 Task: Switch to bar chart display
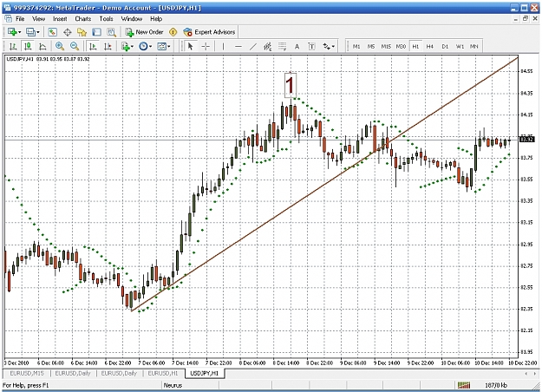click(13, 46)
